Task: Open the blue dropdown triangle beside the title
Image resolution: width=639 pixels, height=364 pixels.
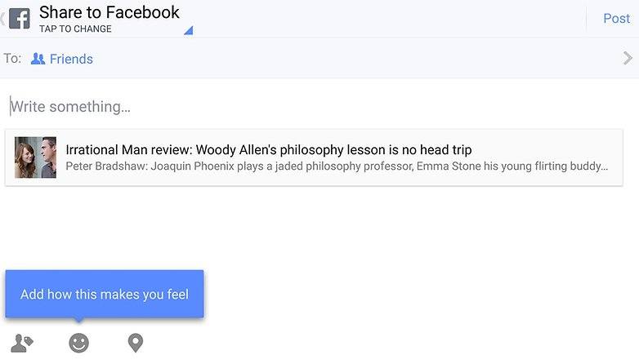Action: (188, 31)
